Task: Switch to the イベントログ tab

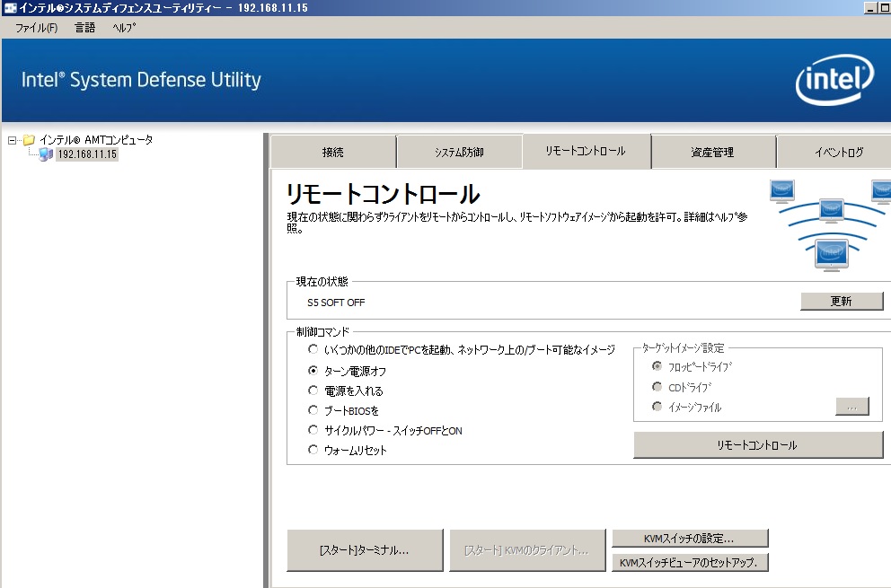Action: pos(834,153)
